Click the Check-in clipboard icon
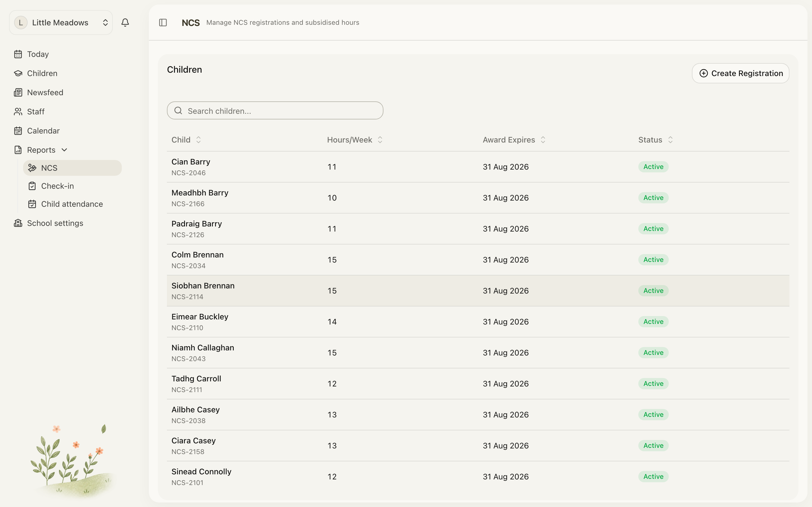812x507 pixels. (32, 186)
